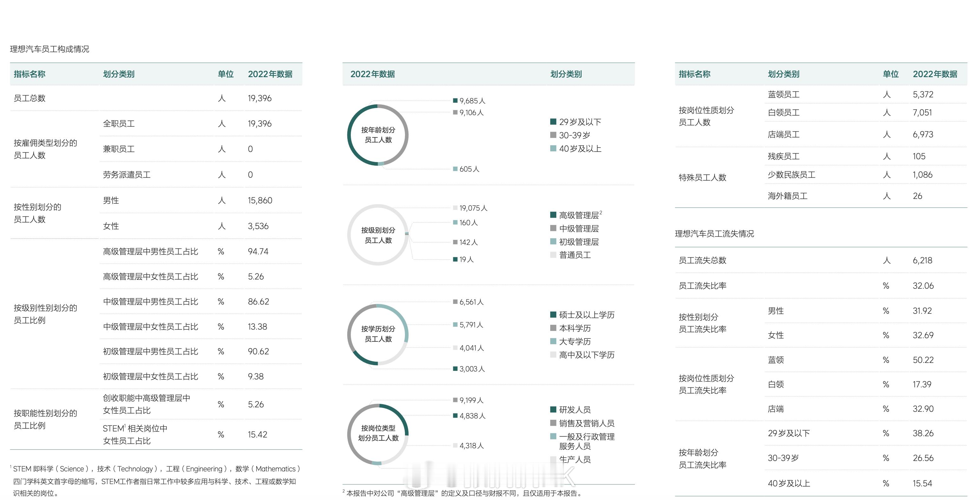Click the 普通员工 legend text

click(575, 255)
